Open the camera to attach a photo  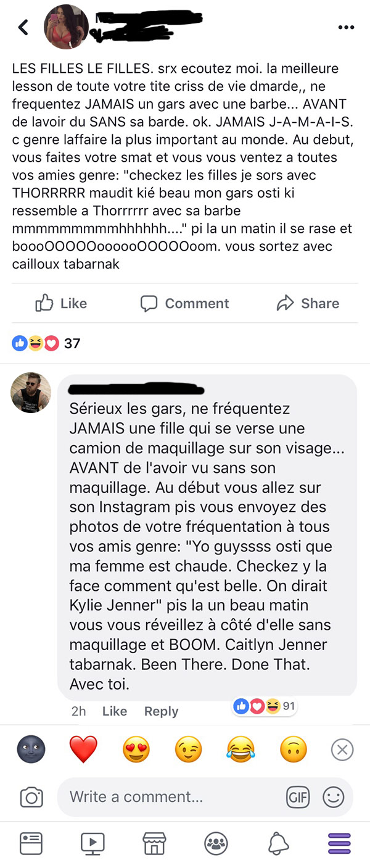pyautogui.click(x=31, y=797)
